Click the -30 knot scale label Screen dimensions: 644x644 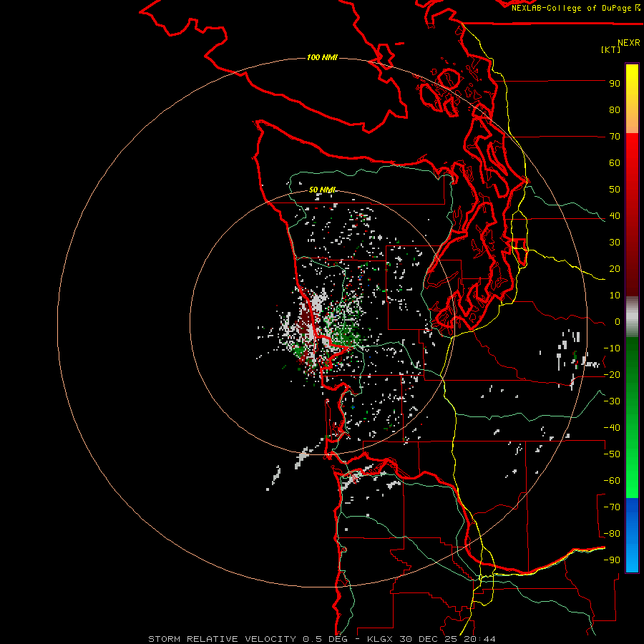(x=612, y=401)
